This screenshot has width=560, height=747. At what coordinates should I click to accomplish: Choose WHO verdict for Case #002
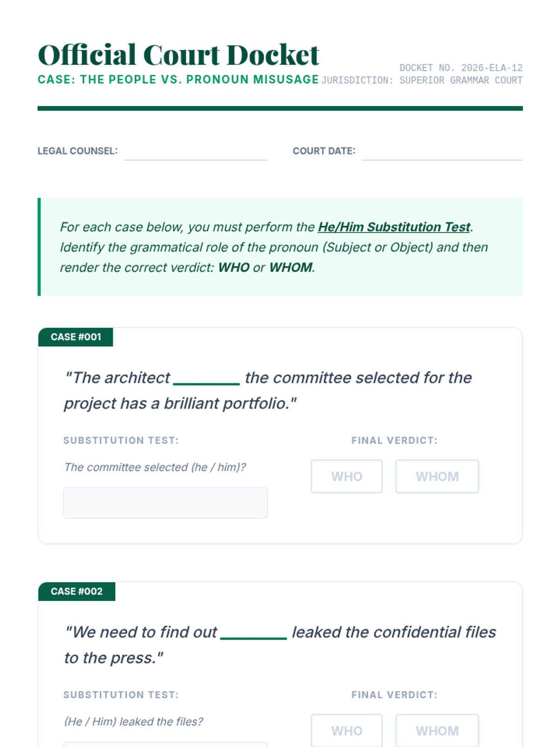tap(346, 730)
